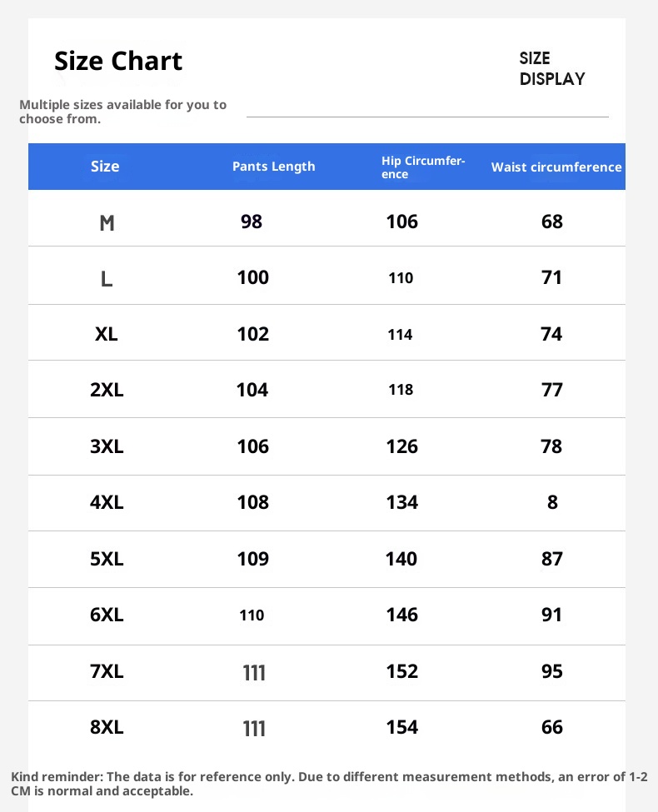Select the "Waist circumference" column header
This screenshot has width=658, height=812.
pyautogui.click(x=556, y=167)
